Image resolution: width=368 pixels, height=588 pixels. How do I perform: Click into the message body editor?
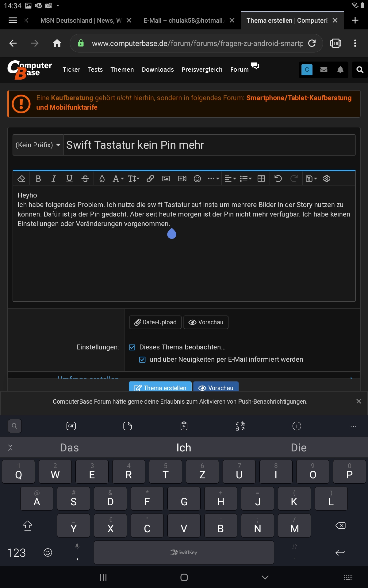coord(184,243)
